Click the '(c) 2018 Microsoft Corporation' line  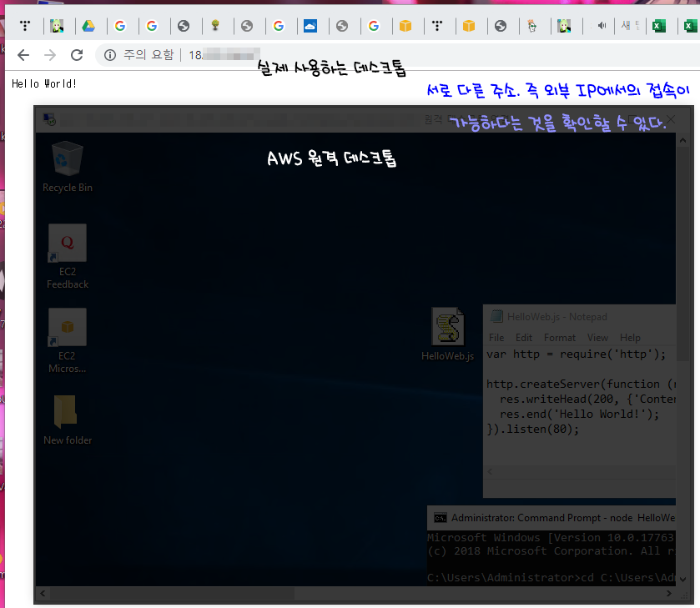coord(551,551)
